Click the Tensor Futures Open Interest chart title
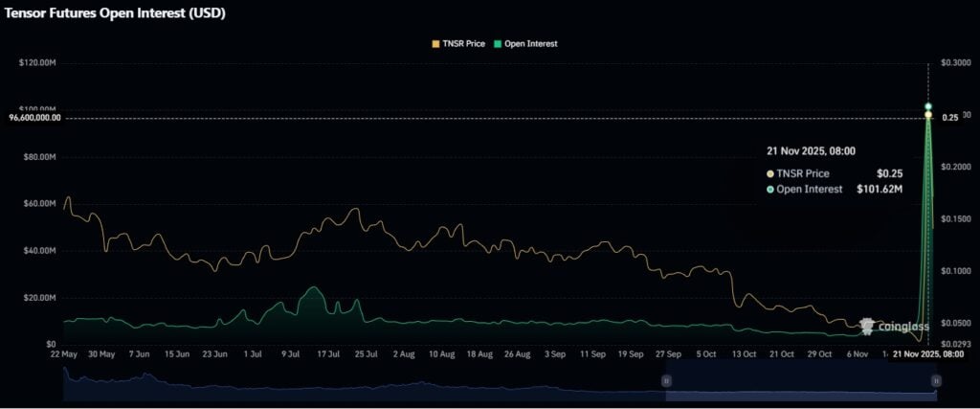The image size is (980, 409). 117,13
